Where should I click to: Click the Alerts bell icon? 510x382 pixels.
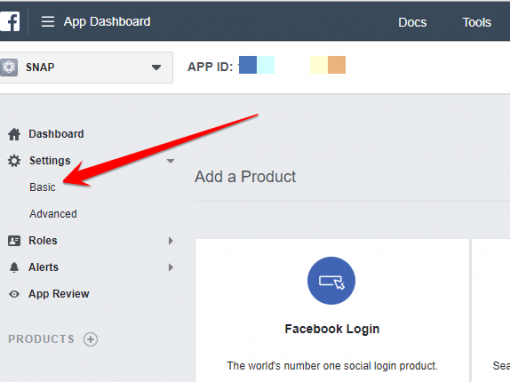click(x=14, y=267)
